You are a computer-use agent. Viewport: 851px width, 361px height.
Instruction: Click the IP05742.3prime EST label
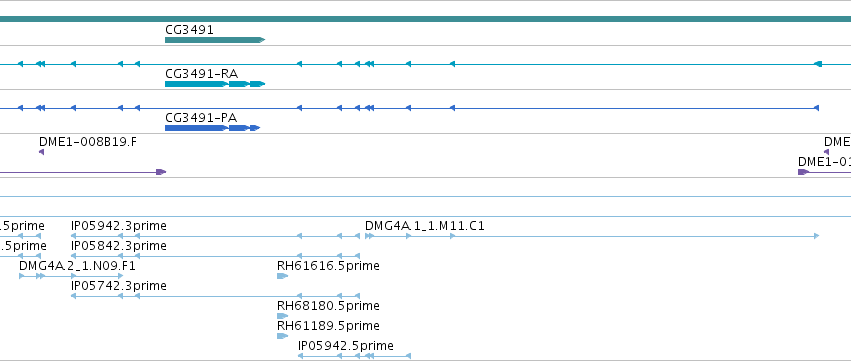[119, 285]
